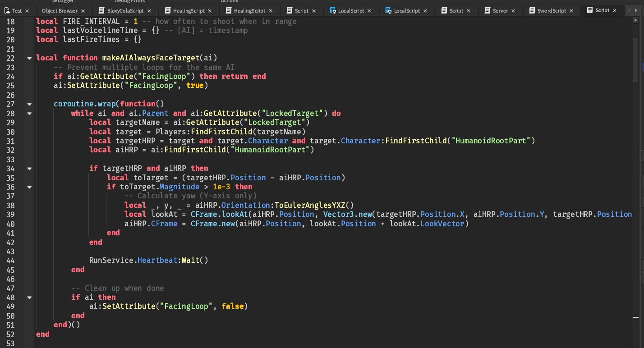The height and width of the screenshot is (348, 644).
Task: Close the currently active Script tab
Action: tap(615, 11)
